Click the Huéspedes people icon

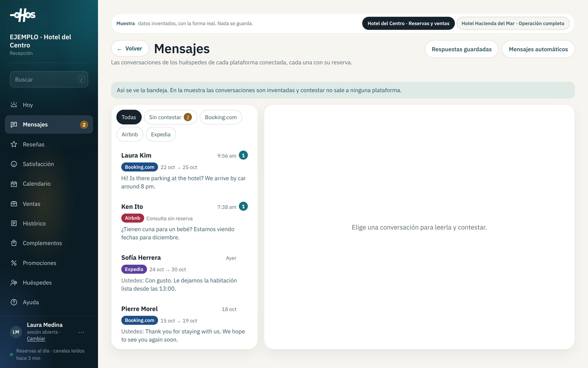pyautogui.click(x=14, y=282)
